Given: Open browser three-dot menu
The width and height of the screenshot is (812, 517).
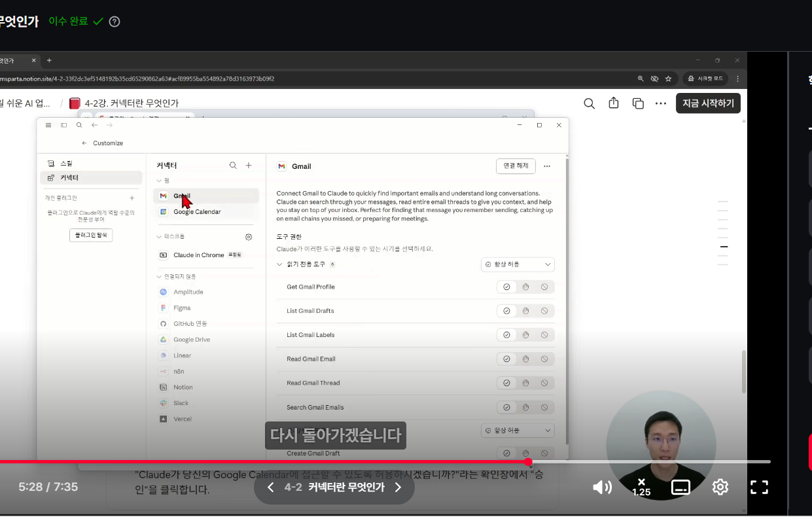Looking at the screenshot, I should click(x=738, y=79).
